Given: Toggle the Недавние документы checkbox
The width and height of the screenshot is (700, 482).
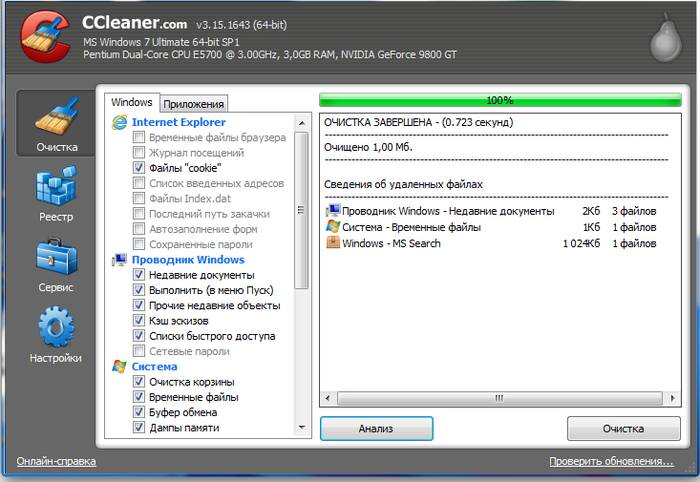Looking at the screenshot, I should point(139,275).
